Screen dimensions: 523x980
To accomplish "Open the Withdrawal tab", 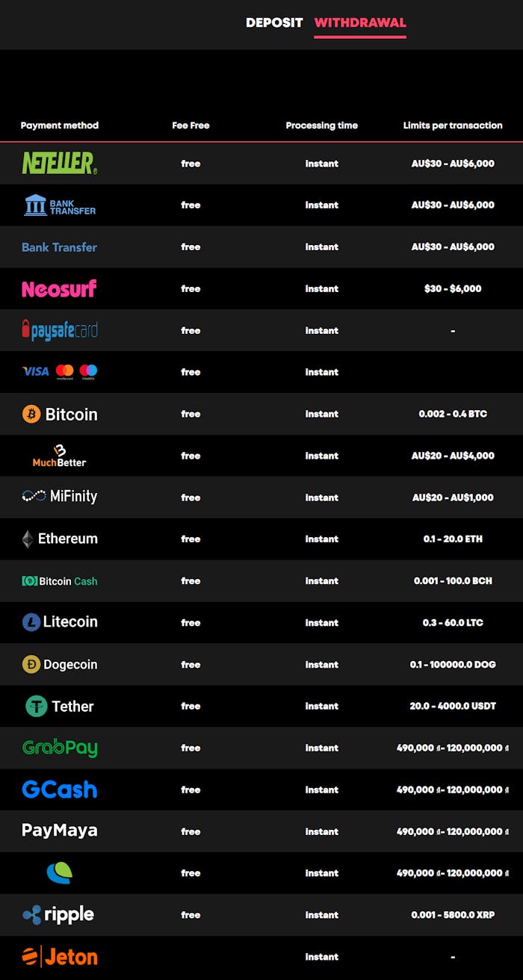I will (359, 23).
